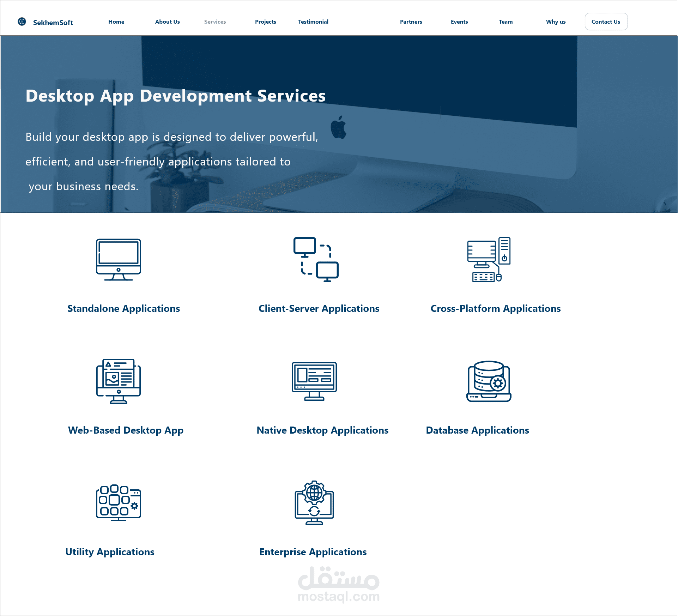
Task: Click the Client-Server Applications connected monitors icon
Action: [316, 260]
